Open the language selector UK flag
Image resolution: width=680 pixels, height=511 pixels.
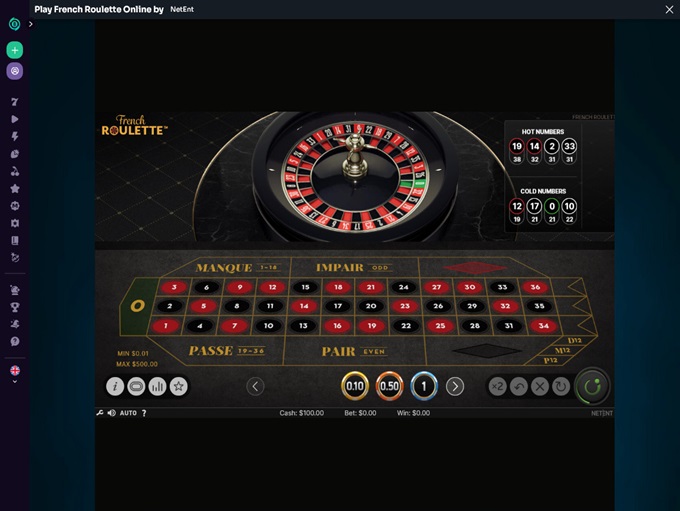[15, 370]
